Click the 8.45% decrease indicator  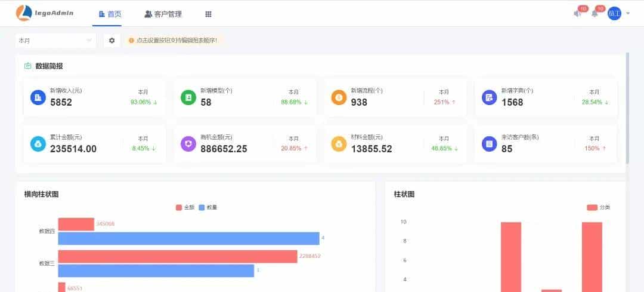tap(144, 149)
